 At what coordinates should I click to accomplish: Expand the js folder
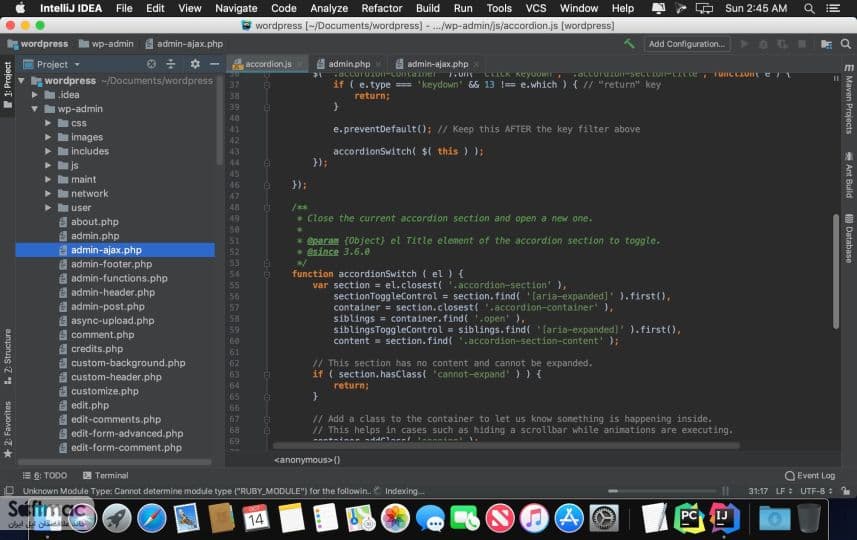coord(48,165)
